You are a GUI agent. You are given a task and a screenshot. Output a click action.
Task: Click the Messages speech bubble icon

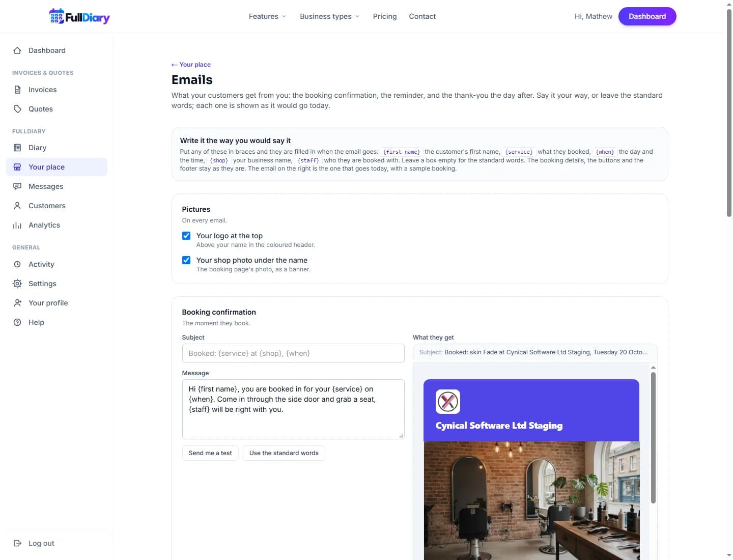17,186
